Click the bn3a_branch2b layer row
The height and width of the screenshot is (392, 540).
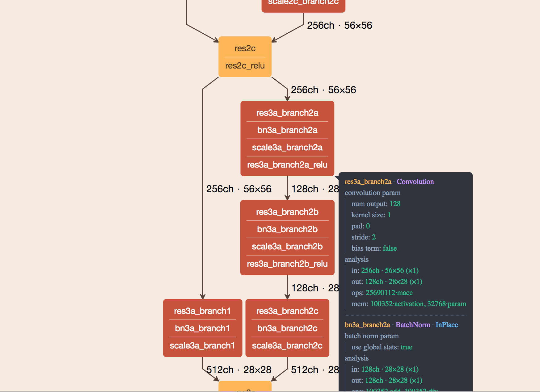(x=287, y=229)
